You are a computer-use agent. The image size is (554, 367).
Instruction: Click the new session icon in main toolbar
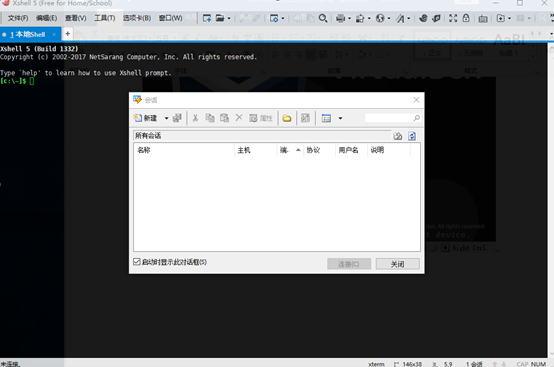207,18
